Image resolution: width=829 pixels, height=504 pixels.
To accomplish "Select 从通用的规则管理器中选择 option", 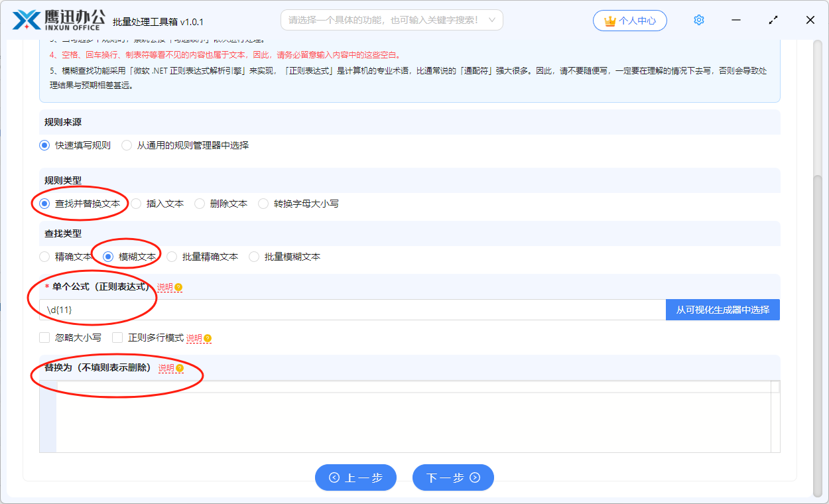I will point(185,145).
